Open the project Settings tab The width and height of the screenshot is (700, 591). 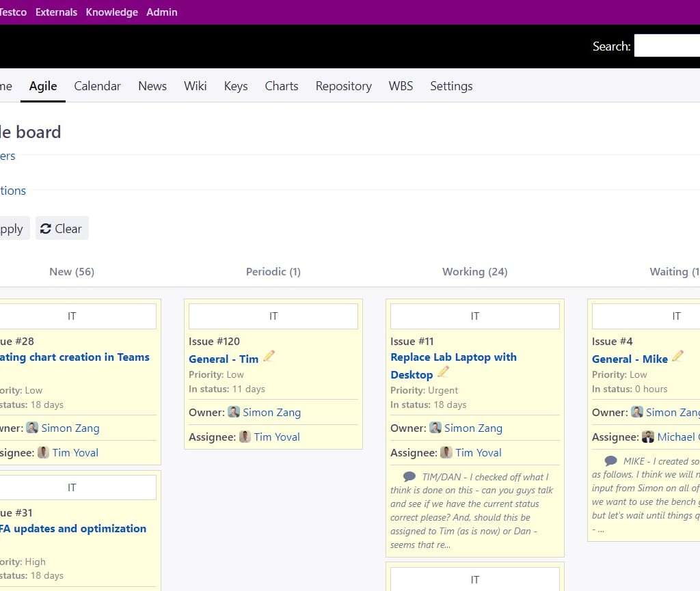point(451,86)
